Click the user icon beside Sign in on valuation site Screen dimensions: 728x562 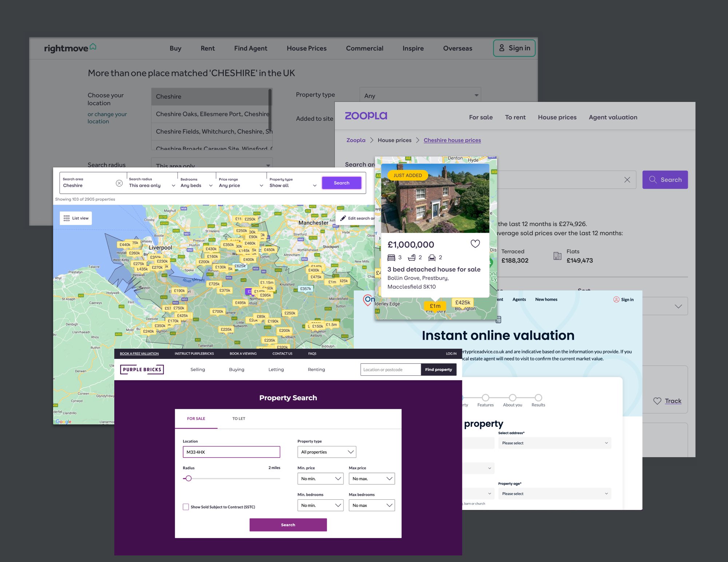[616, 300]
